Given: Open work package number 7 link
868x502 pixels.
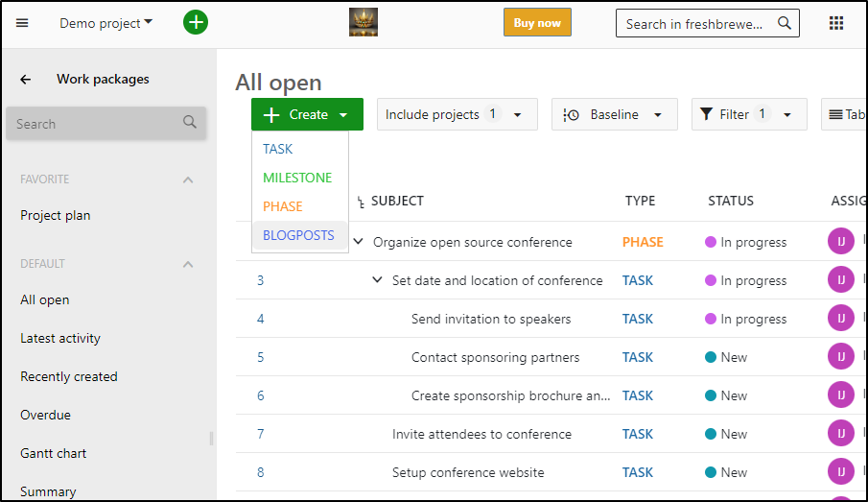Looking at the screenshot, I should 260,434.
